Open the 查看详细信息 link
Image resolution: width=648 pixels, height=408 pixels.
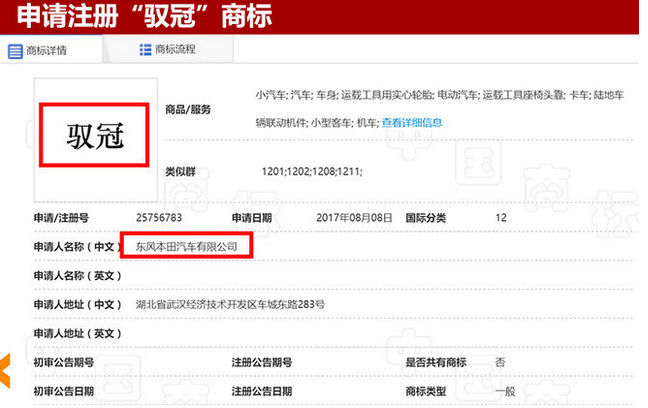click(412, 123)
